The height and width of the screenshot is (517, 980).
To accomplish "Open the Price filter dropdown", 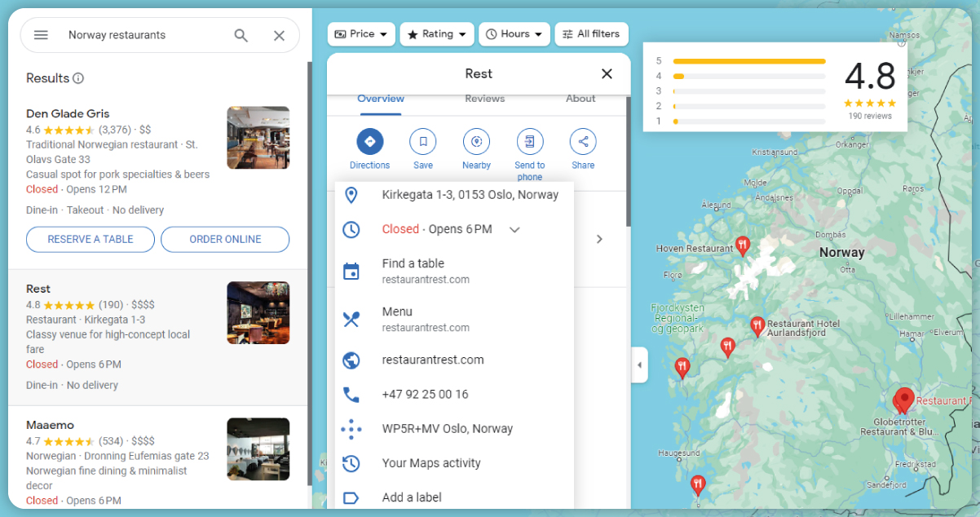I will 361,34.
